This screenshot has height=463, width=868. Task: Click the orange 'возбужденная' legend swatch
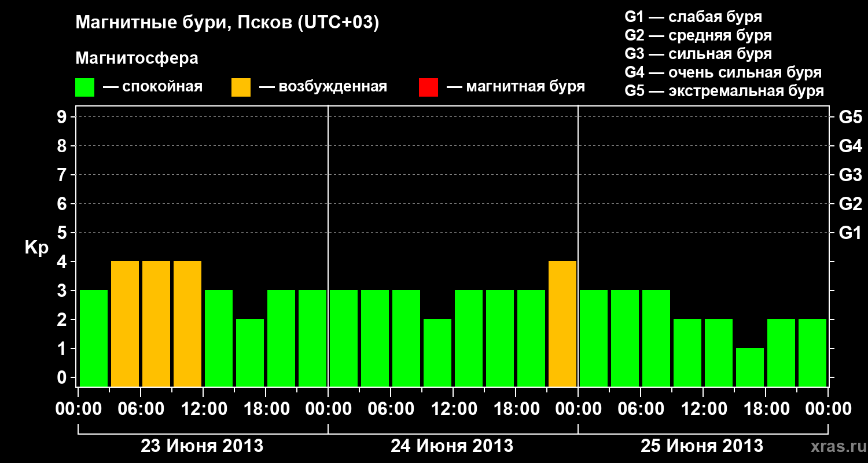tap(241, 87)
